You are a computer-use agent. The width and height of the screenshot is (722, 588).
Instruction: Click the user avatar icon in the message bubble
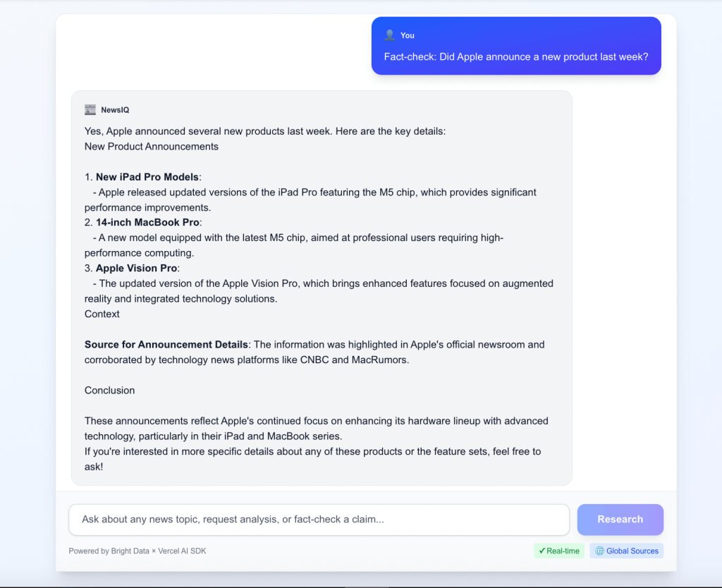point(391,35)
